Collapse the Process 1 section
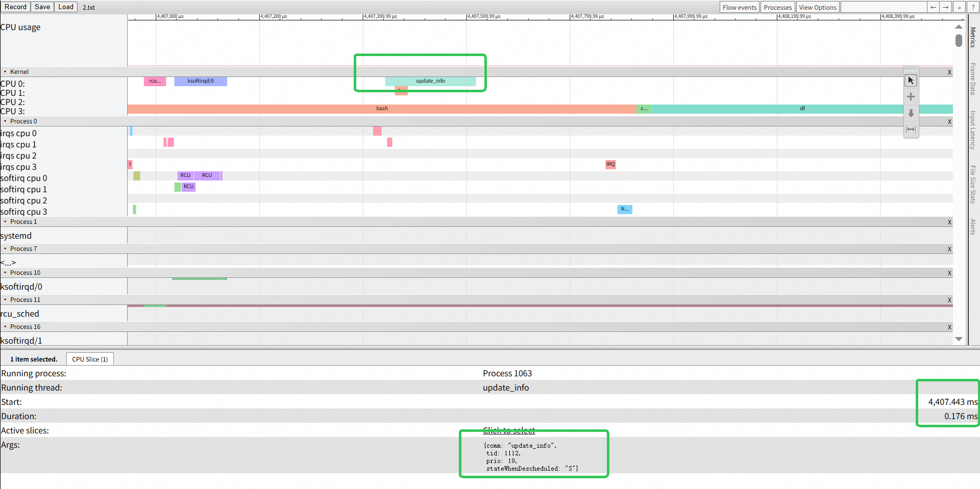The image size is (980, 489). point(5,222)
